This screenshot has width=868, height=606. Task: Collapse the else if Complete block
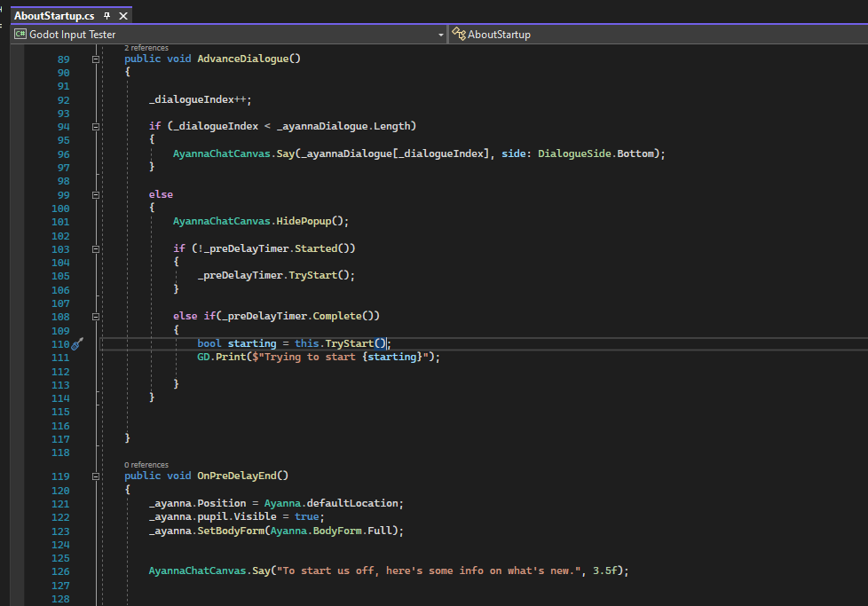(96, 317)
